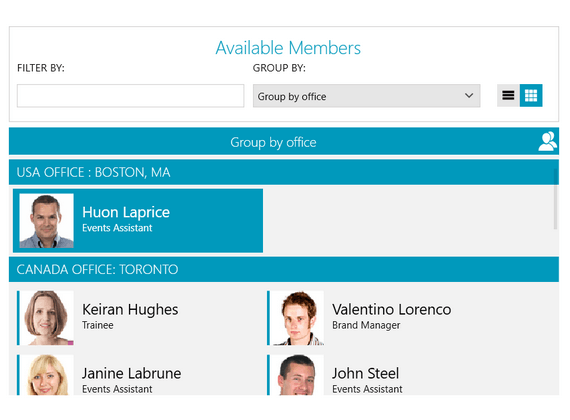Click Keiran Hughes photo
570x420 pixels.
pyautogui.click(x=47, y=318)
